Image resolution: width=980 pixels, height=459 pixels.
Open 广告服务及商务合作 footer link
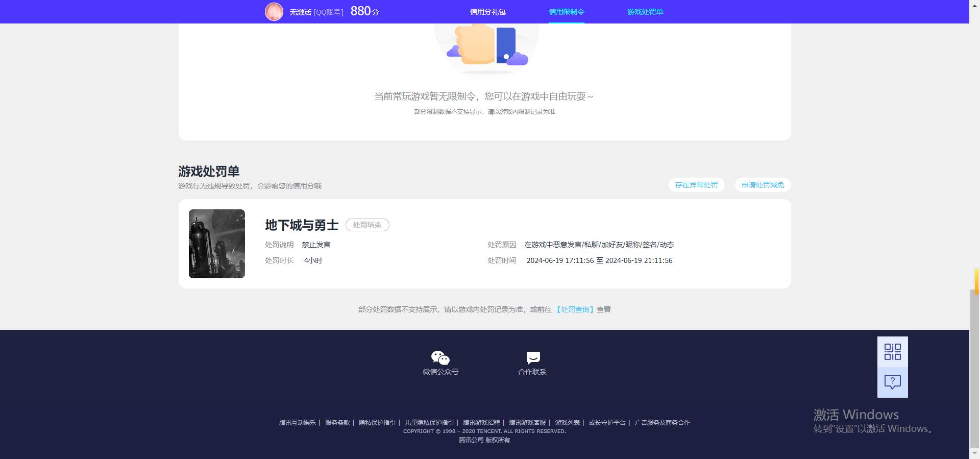point(662,422)
